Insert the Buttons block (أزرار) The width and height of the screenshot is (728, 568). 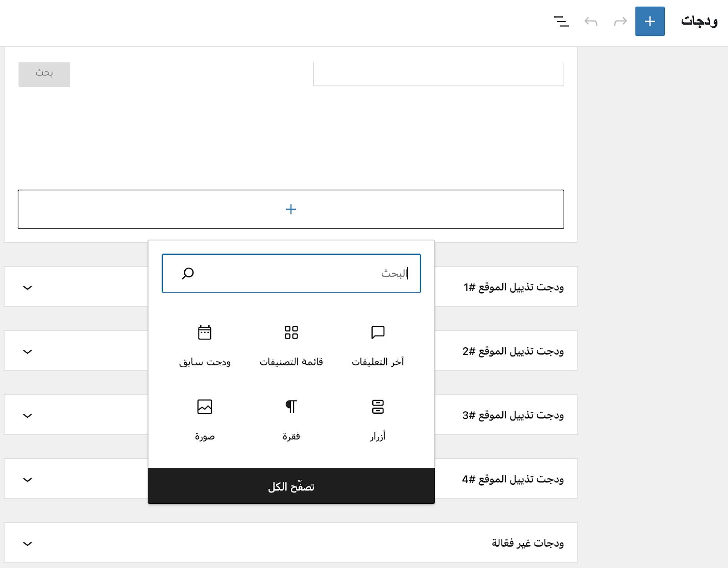378,419
